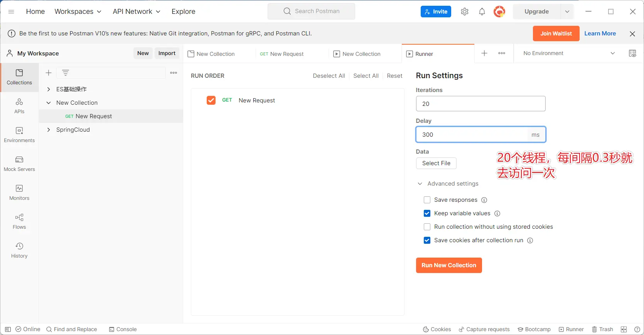The image size is (644, 335).
Task: Click the Import button
Action: coord(167,53)
